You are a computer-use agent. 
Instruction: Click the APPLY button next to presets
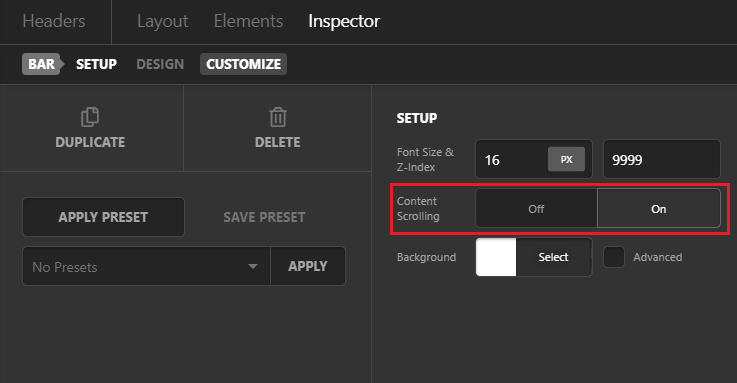coord(308,266)
